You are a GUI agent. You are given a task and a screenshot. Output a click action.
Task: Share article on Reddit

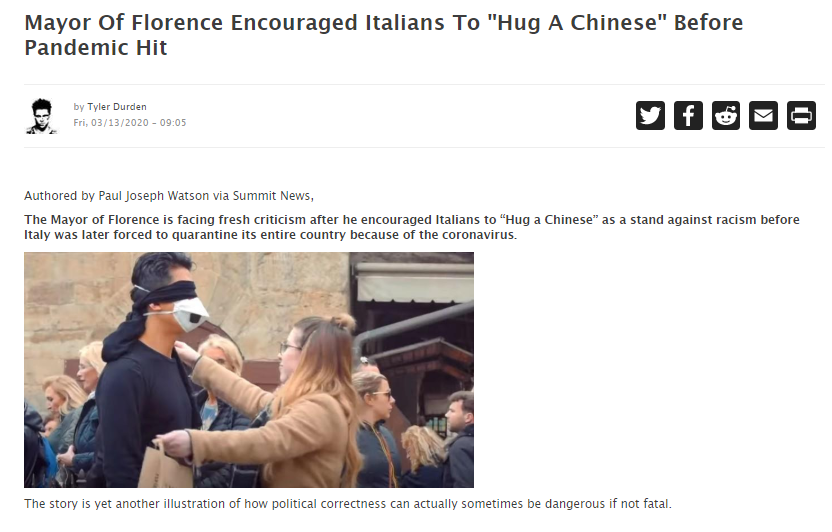(x=726, y=115)
